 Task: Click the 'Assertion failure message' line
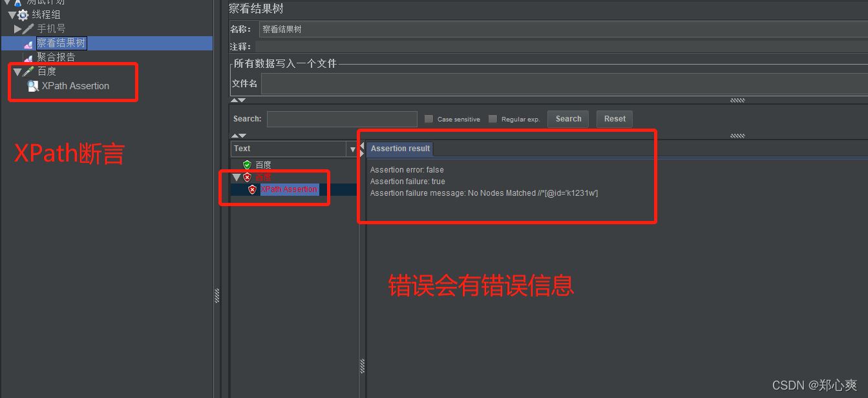tap(484, 193)
